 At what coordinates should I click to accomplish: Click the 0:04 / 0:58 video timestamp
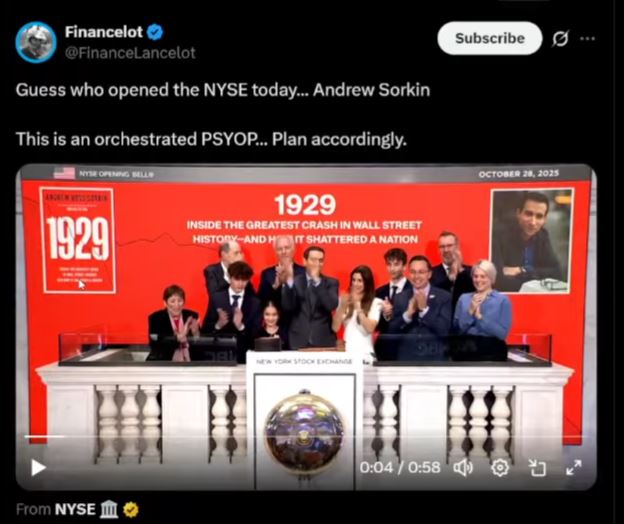point(400,468)
